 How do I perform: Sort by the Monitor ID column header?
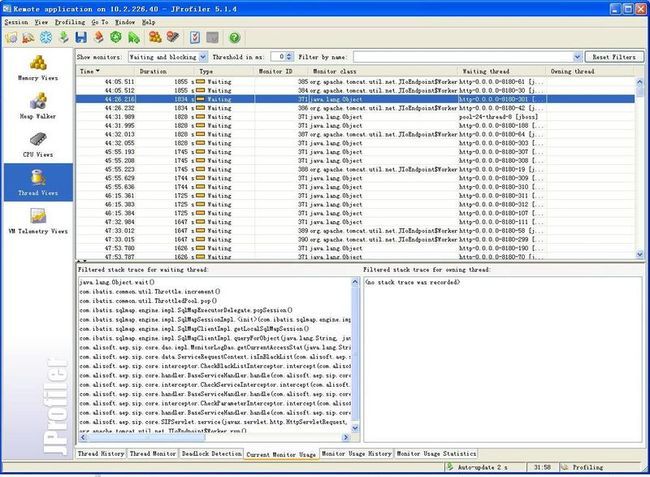point(282,71)
